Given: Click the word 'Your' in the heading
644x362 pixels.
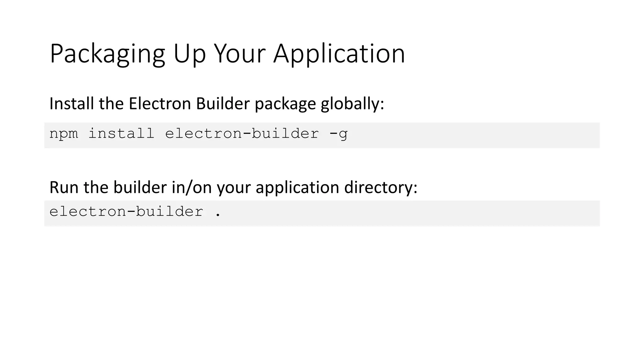Looking at the screenshot, I should coord(240,54).
